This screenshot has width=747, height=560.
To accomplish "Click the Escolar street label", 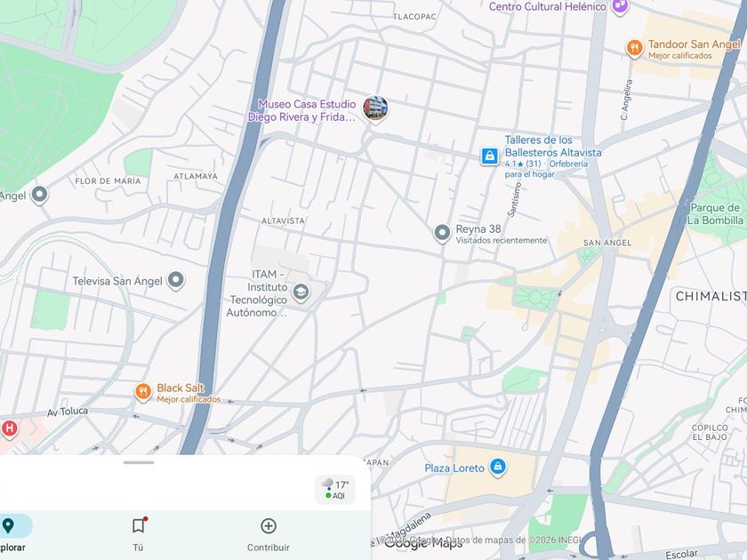I will 681,554.
